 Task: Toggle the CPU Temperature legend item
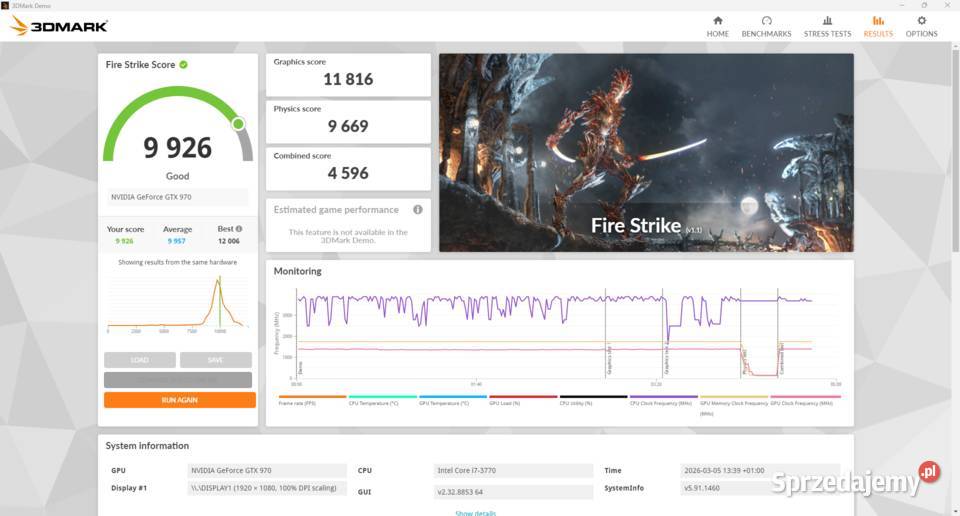point(374,402)
